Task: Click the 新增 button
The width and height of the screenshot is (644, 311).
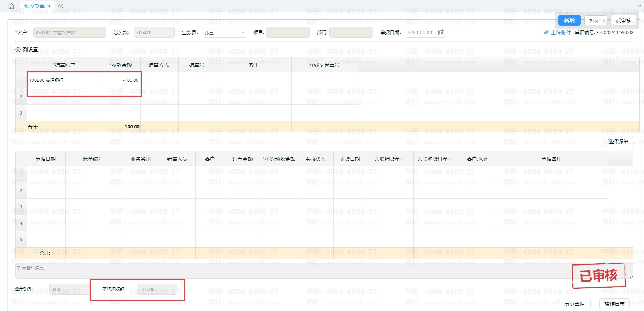Action: click(x=569, y=21)
